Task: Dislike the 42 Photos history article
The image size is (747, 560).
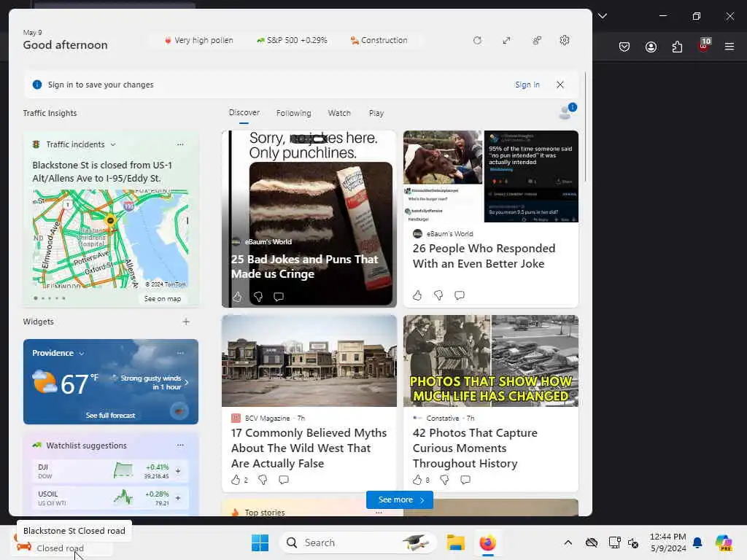Action: pyautogui.click(x=444, y=480)
